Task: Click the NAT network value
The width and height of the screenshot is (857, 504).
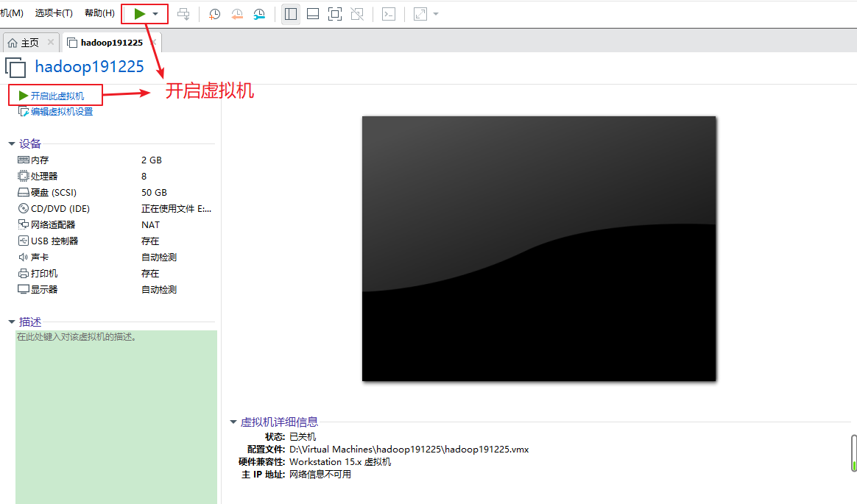Action: [150, 225]
